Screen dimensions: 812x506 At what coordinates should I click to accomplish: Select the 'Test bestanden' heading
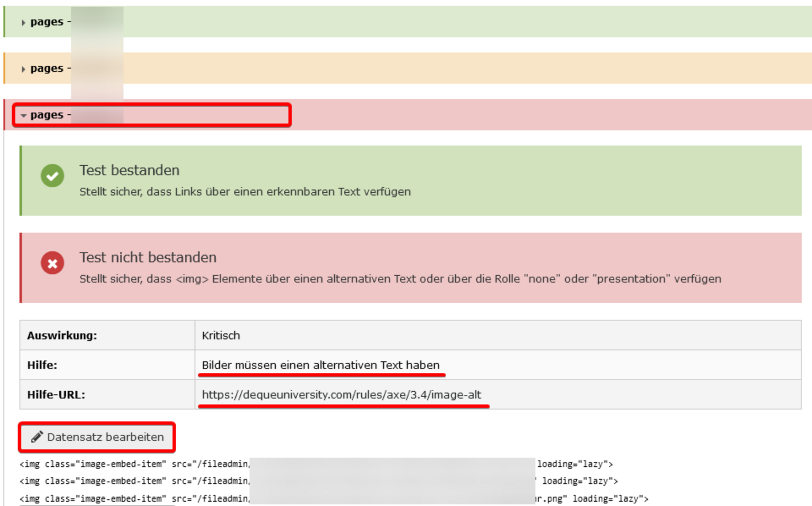[x=129, y=170]
